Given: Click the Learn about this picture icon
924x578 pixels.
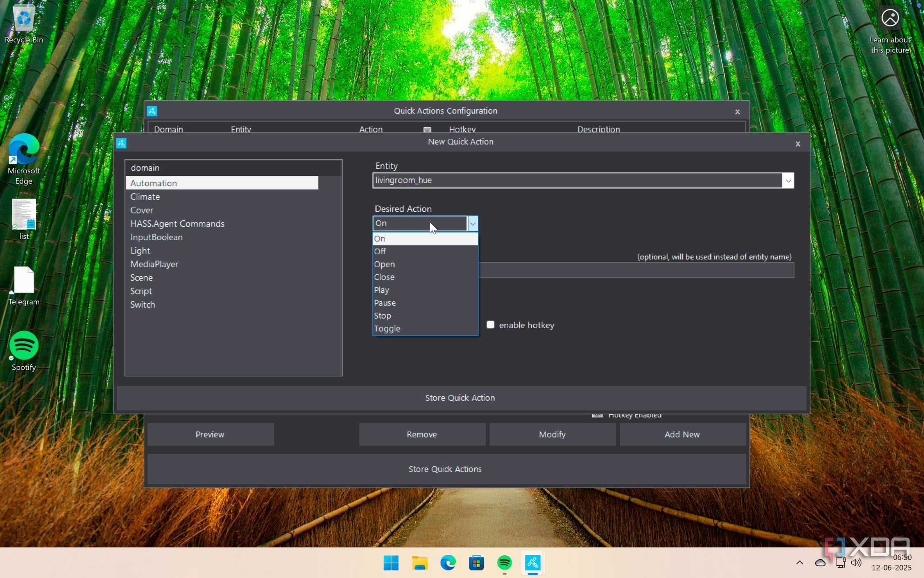Looking at the screenshot, I should pyautogui.click(x=890, y=31).
